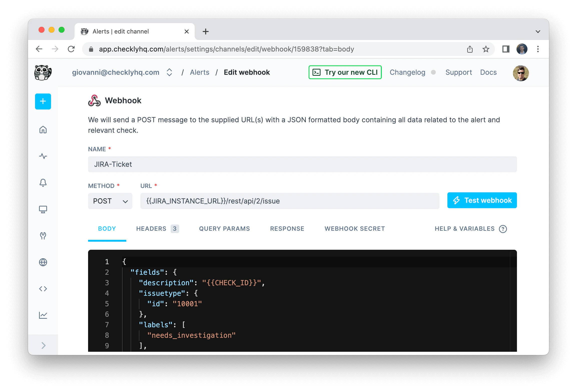Image resolution: width=577 pixels, height=392 pixels.
Task: Switch to the HEADERS tab
Action: (151, 228)
